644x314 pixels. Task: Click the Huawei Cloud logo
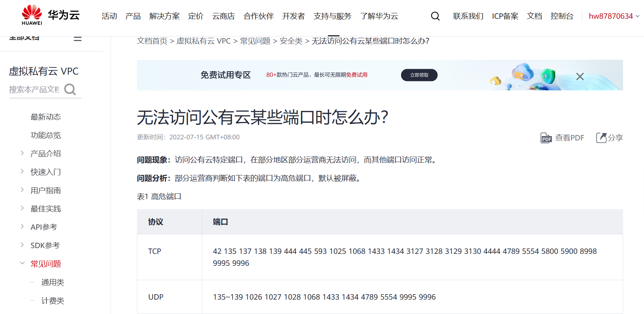pyautogui.click(x=50, y=15)
